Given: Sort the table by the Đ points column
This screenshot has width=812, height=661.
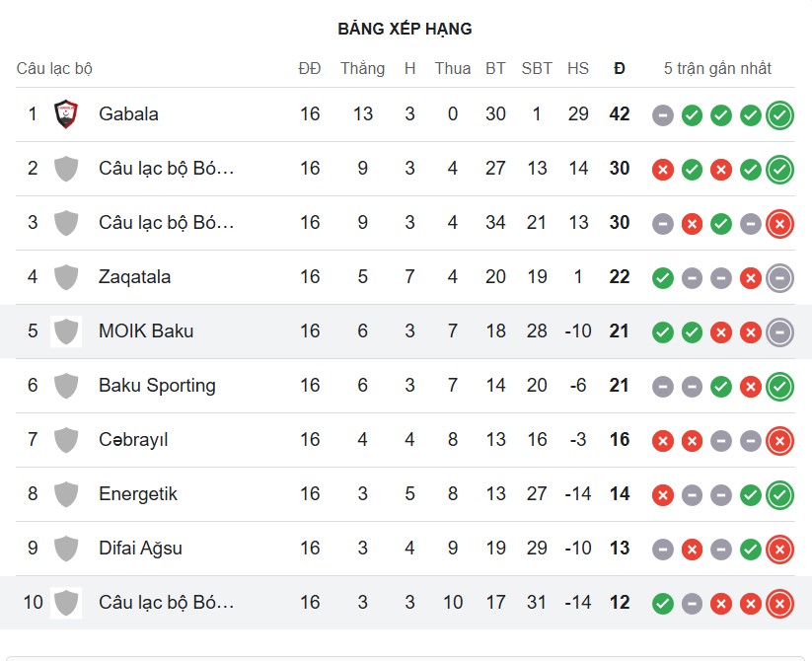Looking at the screenshot, I should [x=620, y=69].
